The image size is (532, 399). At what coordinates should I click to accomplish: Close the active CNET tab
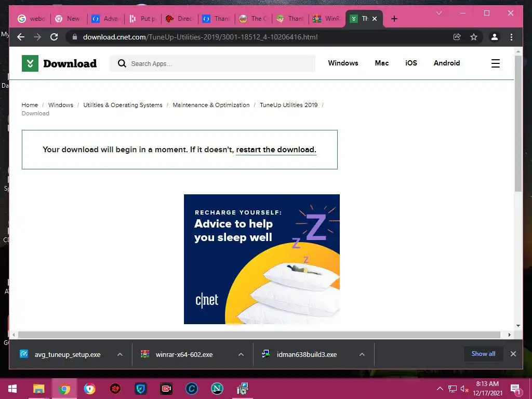click(x=375, y=19)
